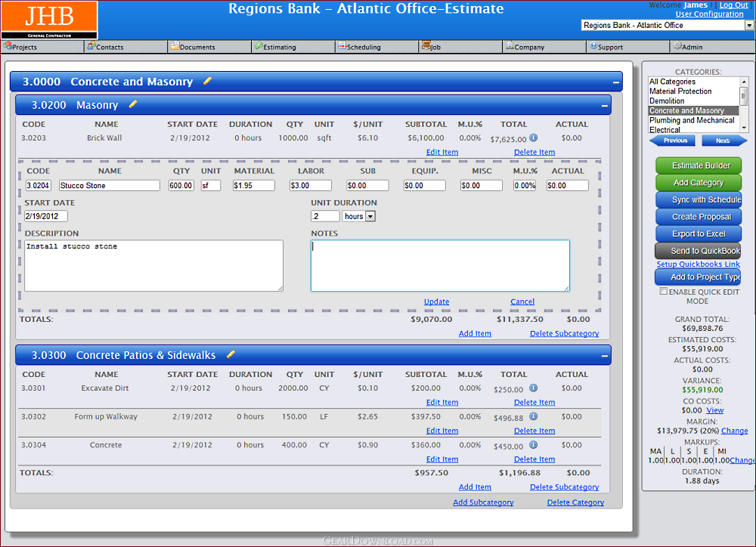
Task: Click the categories list scrollbar
Action: 744,104
